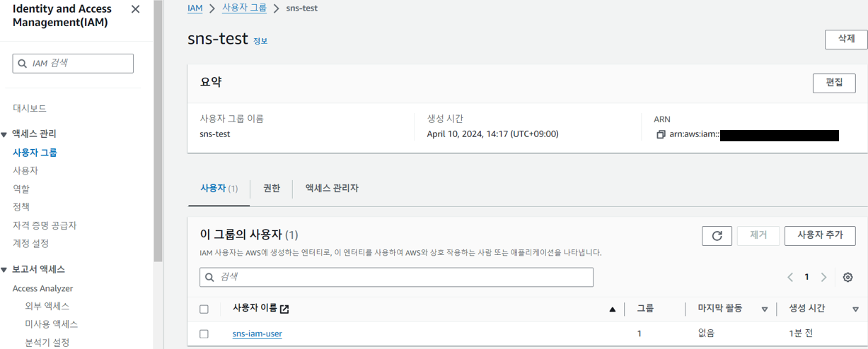The width and height of the screenshot is (868, 349).
Task: Click the 삭제 button
Action: tap(846, 40)
